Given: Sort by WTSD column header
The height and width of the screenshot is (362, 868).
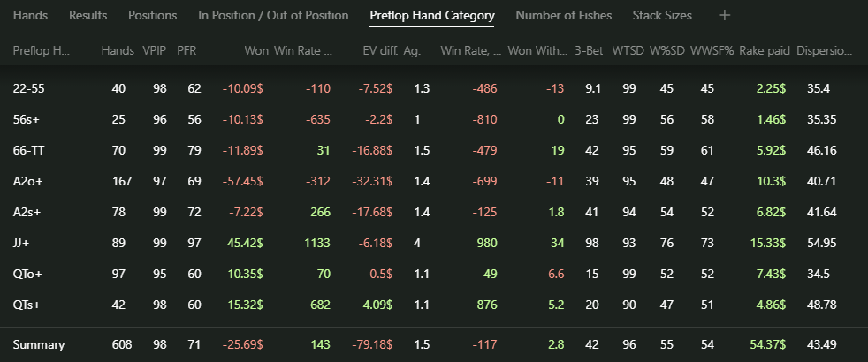Looking at the screenshot, I should point(628,51).
